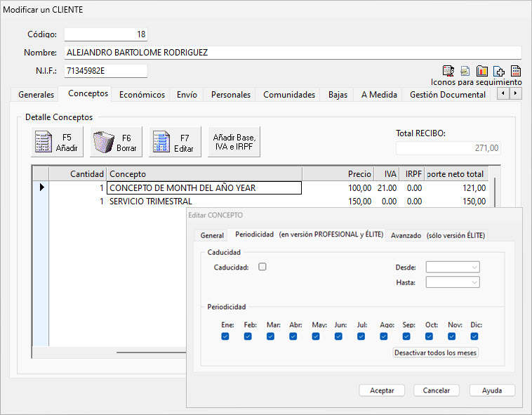Click the Precio column header
The width and height of the screenshot is (532, 415).
[338, 174]
